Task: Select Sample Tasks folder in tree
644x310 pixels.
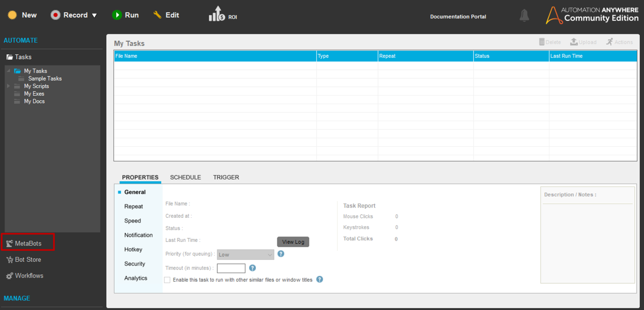Action: tap(45, 79)
